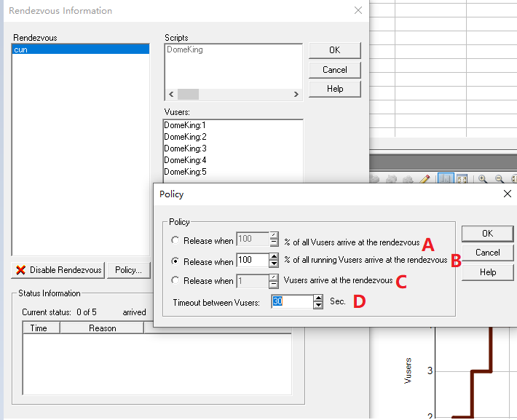This screenshot has width=517, height=420.
Task: Click Disable Rendezvous button
Action: click(x=58, y=270)
